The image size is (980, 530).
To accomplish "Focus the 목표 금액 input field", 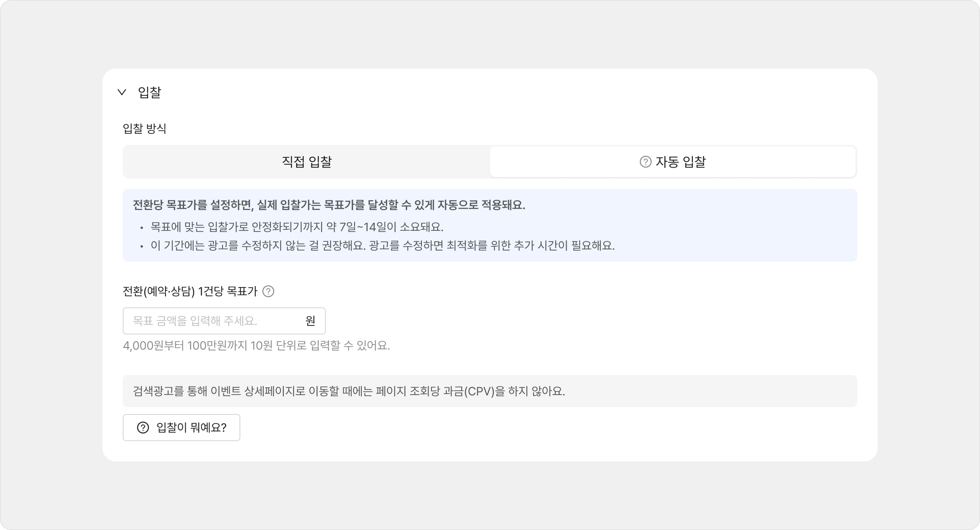I will click(212, 321).
